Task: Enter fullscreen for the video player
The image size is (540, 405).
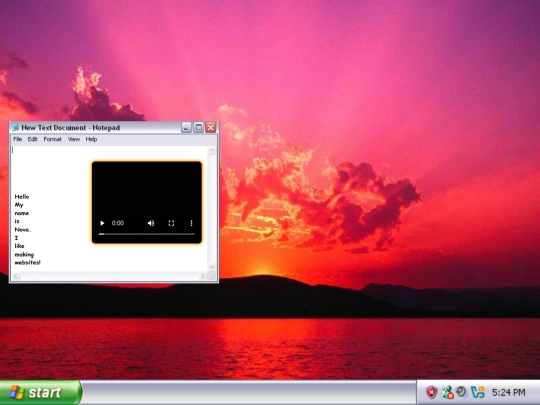Action: tap(171, 223)
